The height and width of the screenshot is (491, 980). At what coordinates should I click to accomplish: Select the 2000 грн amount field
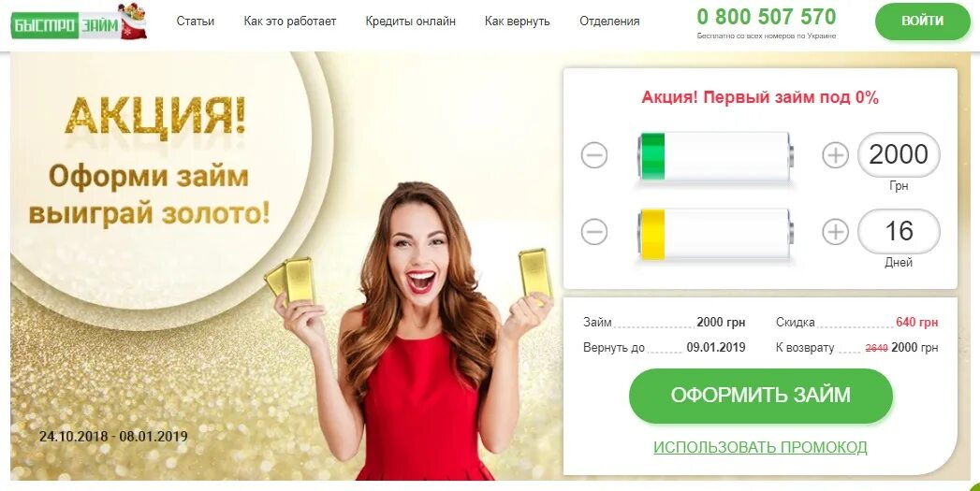[x=899, y=154]
